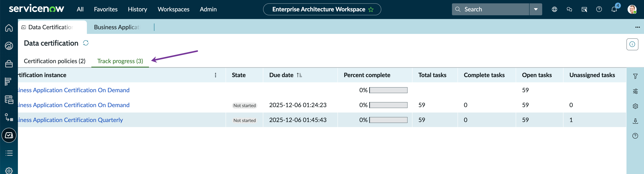Open the chat conversations icon
644x174 pixels.
(569, 9)
